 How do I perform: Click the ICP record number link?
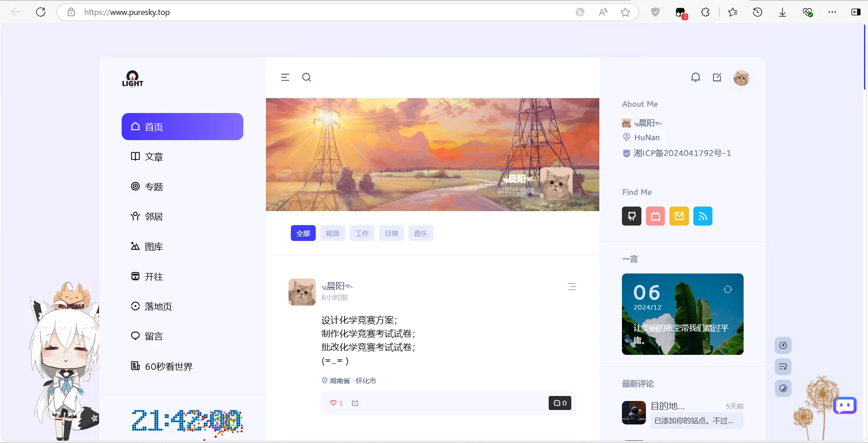pyautogui.click(x=682, y=153)
